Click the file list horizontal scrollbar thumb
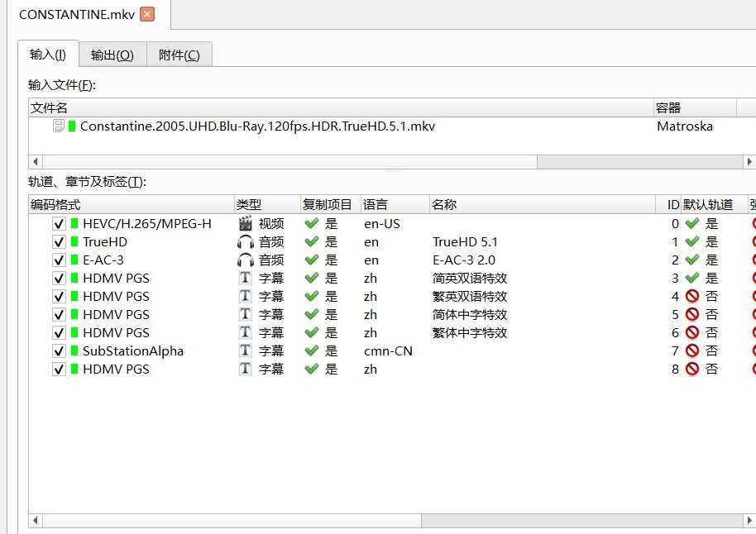Viewport: 756px width, 534px height. tap(289, 161)
